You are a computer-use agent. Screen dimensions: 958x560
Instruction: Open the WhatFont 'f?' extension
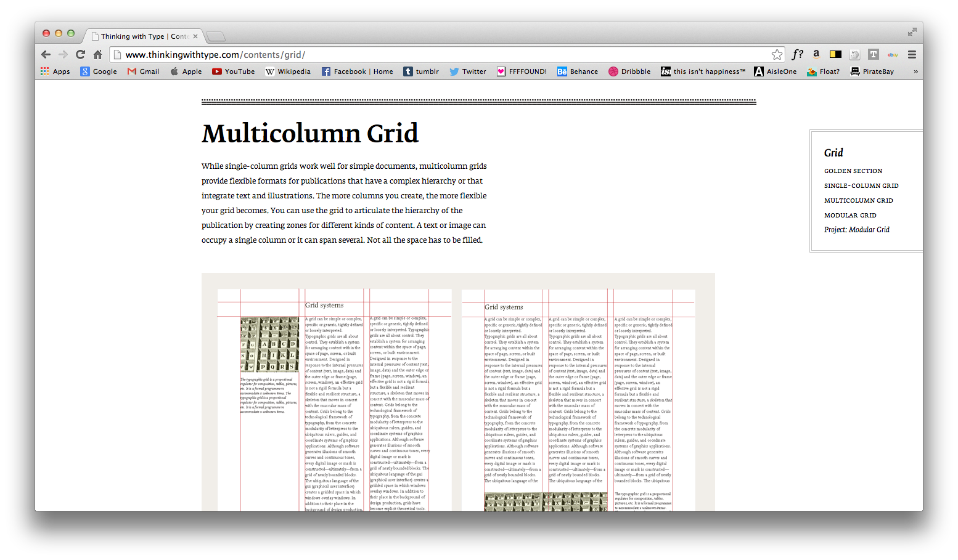click(797, 54)
